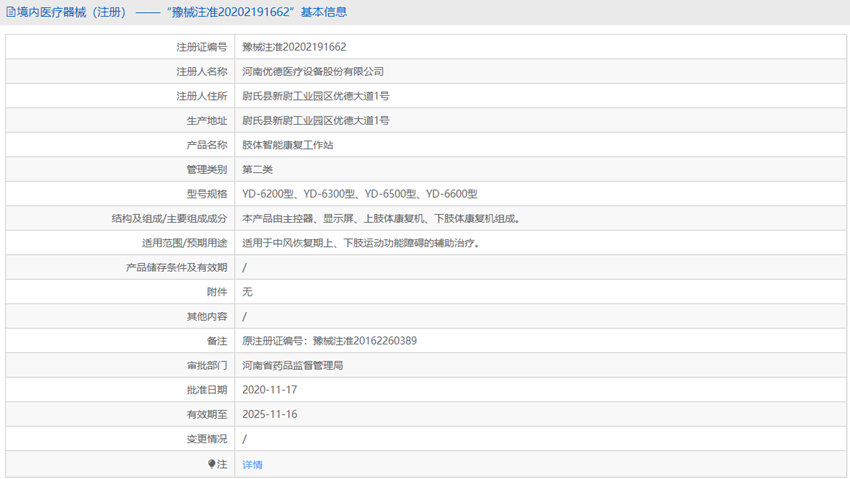
Task: Select registration number 豫械注准20202191662 in 注册证编号 row
Action: (x=294, y=47)
